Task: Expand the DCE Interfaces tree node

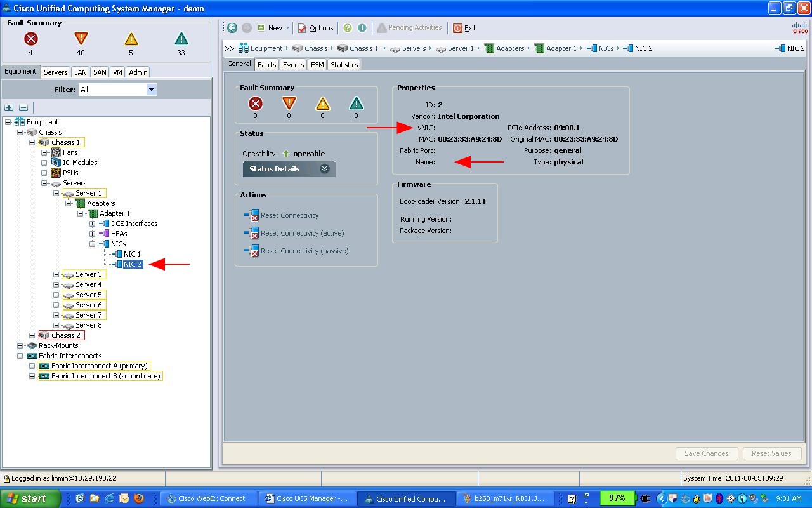Action: pos(92,224)
